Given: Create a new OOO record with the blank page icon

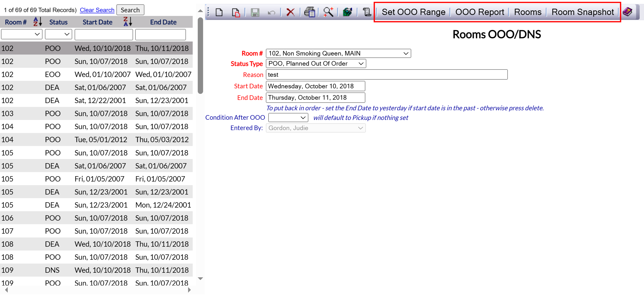Looking at the screenshot, I should (219, 12).
